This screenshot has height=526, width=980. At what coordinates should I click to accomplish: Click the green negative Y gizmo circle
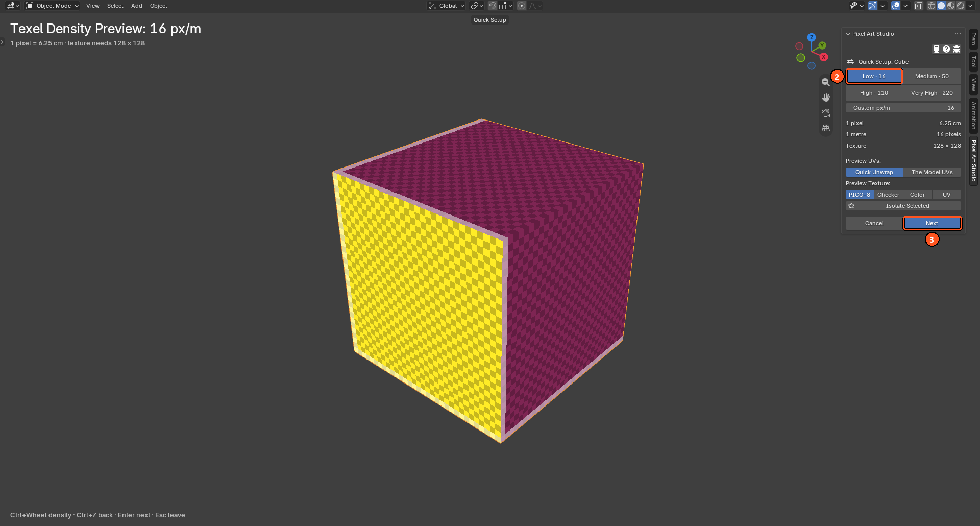point(801,58)
